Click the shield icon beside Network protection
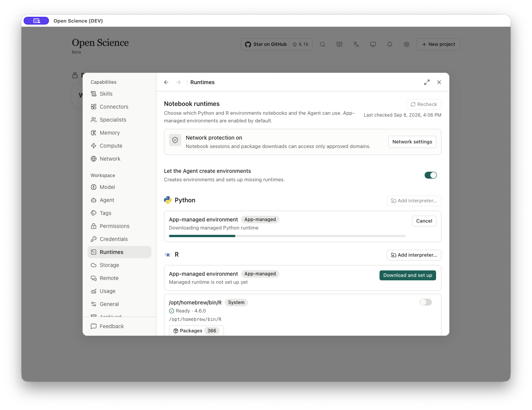532x410 pixels. point(175,140)
